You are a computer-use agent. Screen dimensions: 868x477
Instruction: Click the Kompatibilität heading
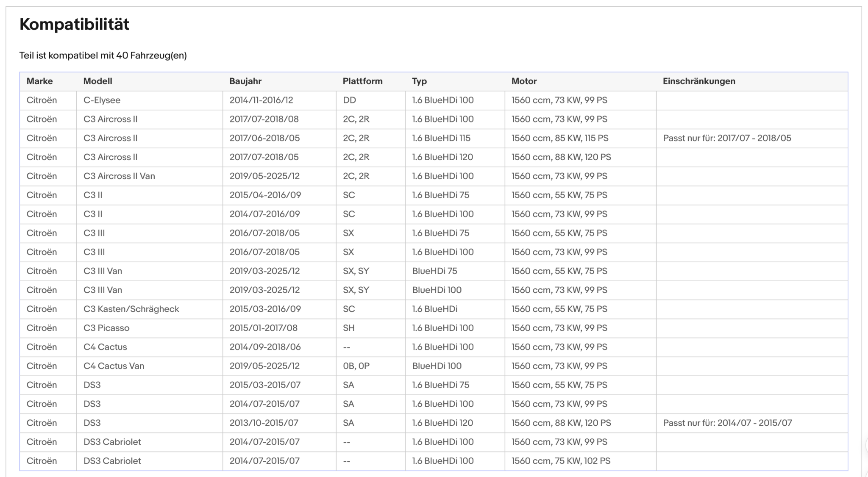[74, 24]
